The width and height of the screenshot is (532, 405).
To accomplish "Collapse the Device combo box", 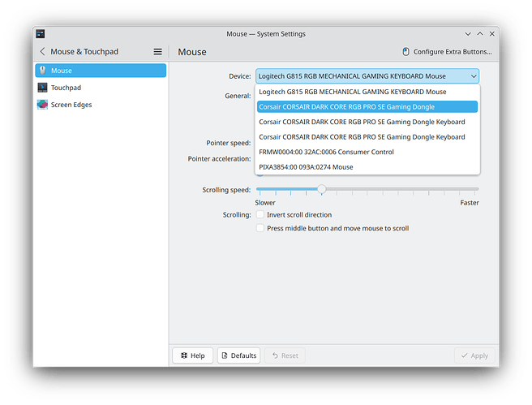I will 367,76.
